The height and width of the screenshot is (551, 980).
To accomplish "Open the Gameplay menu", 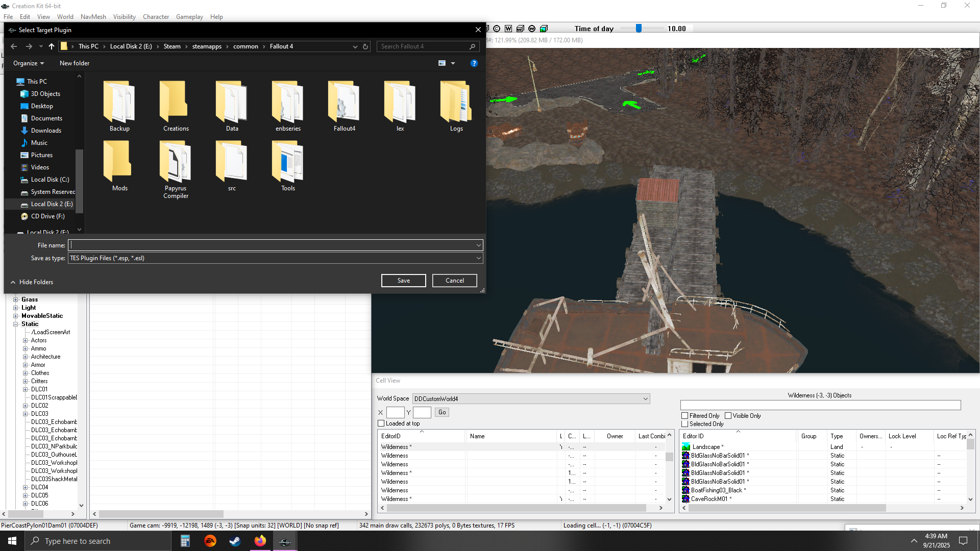I will pyautogui.click(x=189, y=17).
